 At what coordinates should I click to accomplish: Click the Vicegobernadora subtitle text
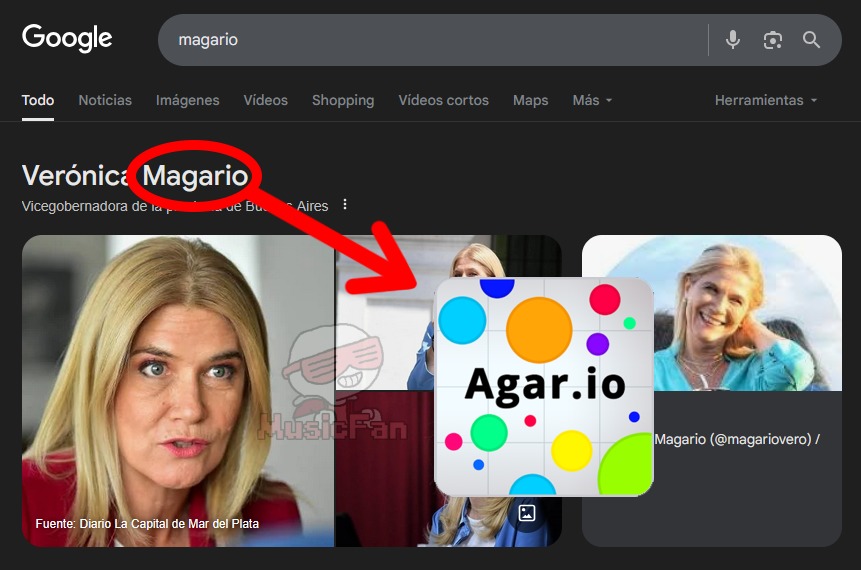[x=175, y=206]
